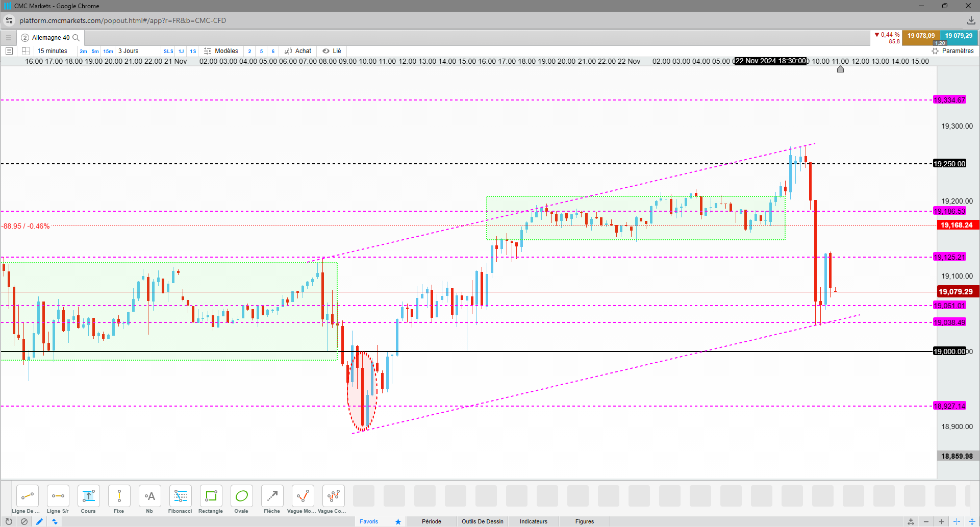Screen dimensions: 980x527
Task: Click the 18,927.14 price level label
Action: coord(949,406)
